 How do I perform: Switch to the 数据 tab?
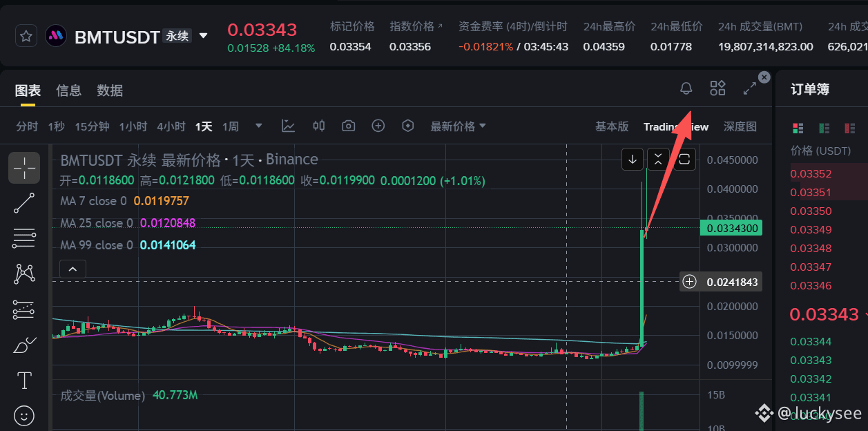pyautogui.click(x=110, y=90)
